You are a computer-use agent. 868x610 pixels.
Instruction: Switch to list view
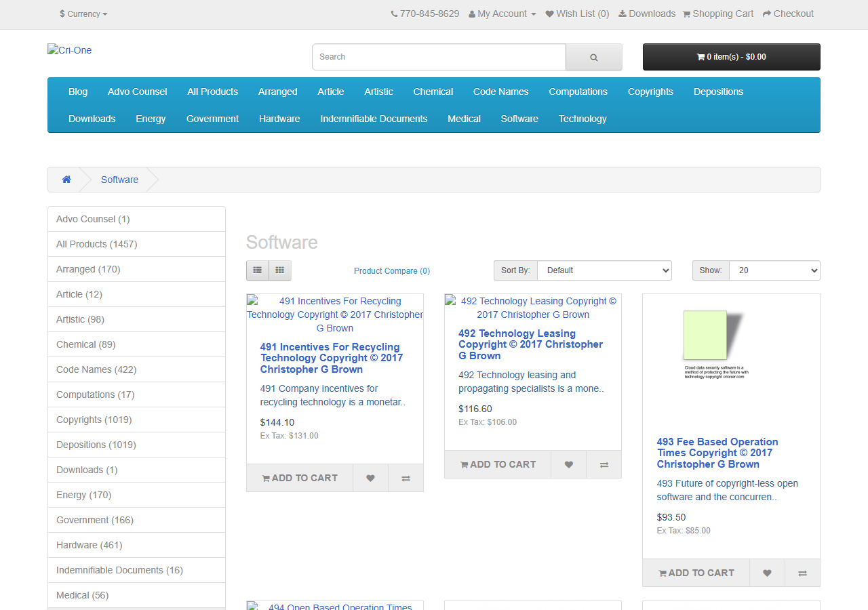click(x=258, y=270)
